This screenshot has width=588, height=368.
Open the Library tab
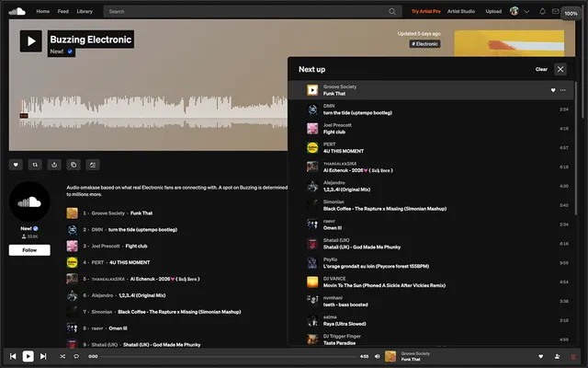coord(85,12)
